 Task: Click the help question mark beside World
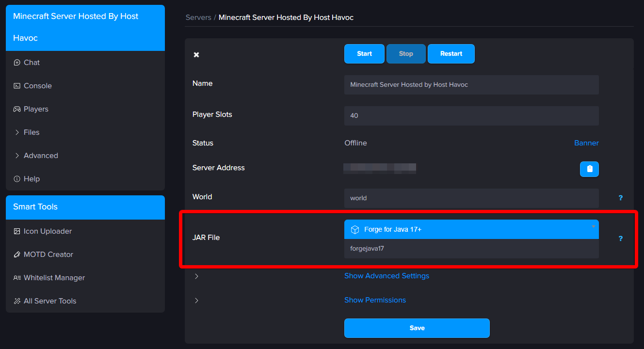[x=620, y=198]
